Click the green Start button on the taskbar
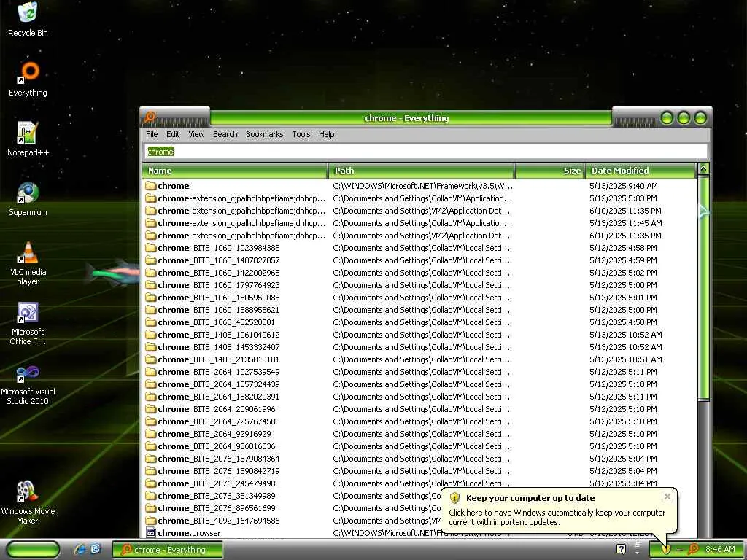 (x=34, y=550)
